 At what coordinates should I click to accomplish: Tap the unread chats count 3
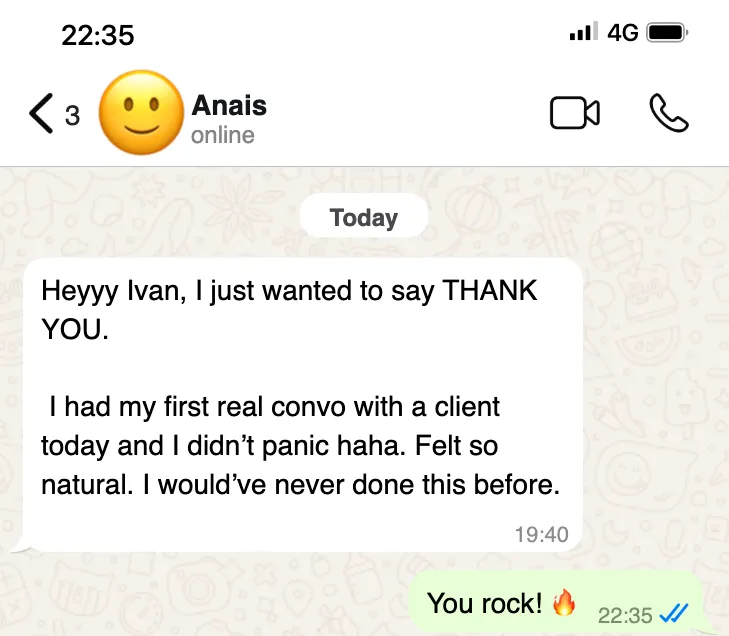tap(72, 115)
